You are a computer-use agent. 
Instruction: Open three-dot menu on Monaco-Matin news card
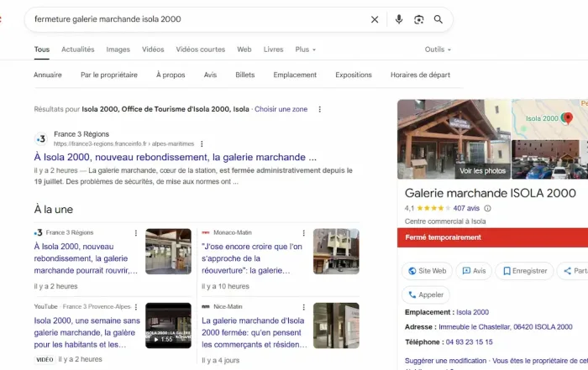303,233
